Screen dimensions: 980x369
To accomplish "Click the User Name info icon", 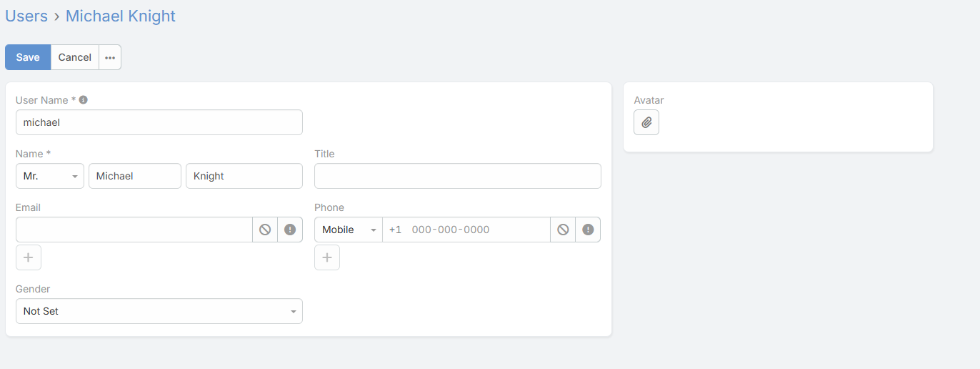I will click(x=84, y=100).
